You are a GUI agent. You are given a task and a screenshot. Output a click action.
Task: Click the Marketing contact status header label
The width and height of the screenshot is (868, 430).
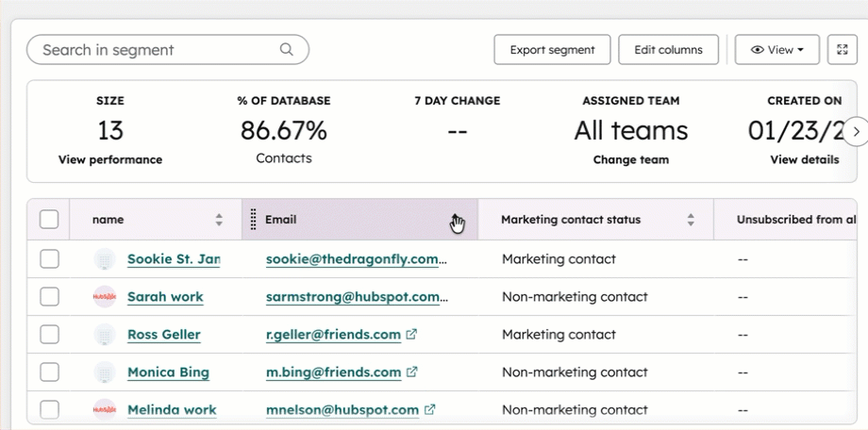point(571,220)
